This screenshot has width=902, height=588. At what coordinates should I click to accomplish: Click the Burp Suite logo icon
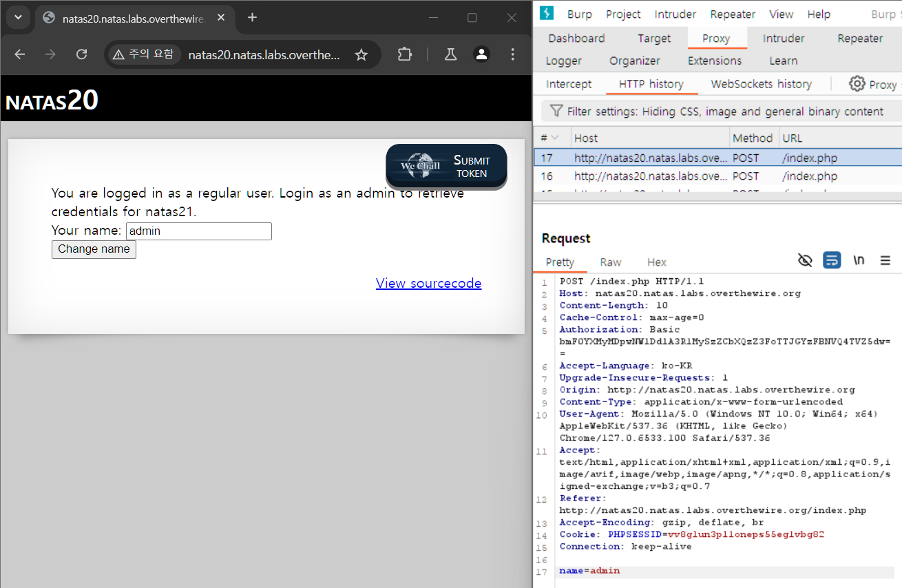(547, 13)
